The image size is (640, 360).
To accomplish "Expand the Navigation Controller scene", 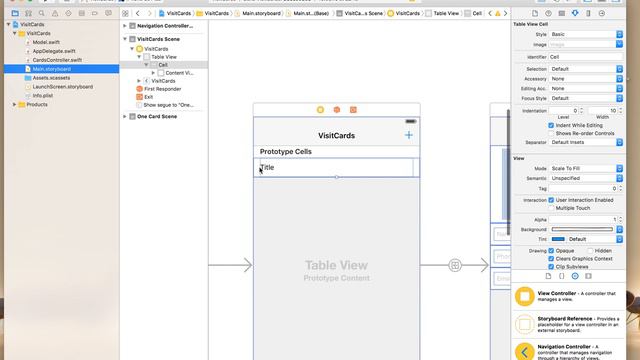I will point(125,26).
